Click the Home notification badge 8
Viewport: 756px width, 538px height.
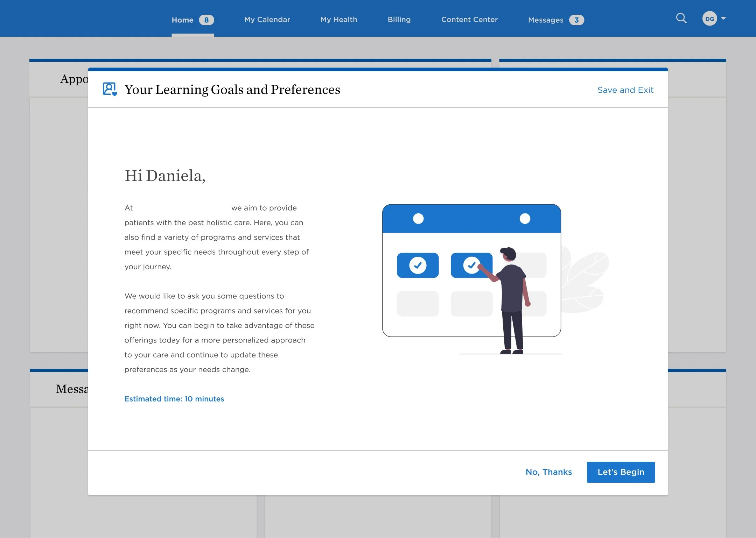206,20
